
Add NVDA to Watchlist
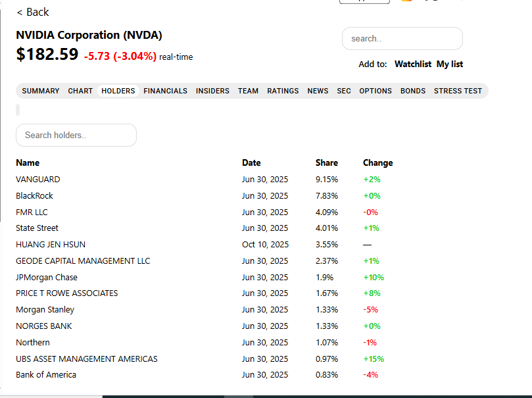[412, 64]
